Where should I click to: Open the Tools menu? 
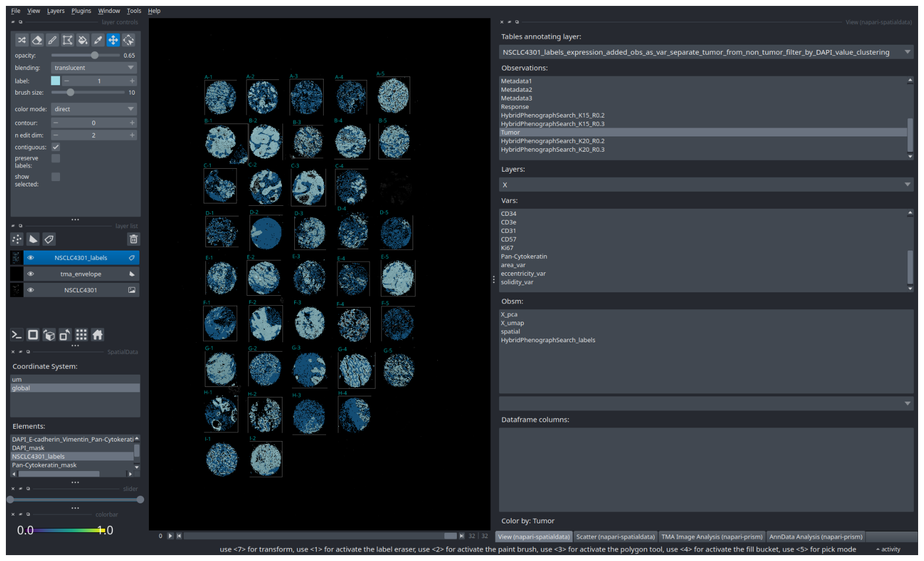(x=134, y=11)
